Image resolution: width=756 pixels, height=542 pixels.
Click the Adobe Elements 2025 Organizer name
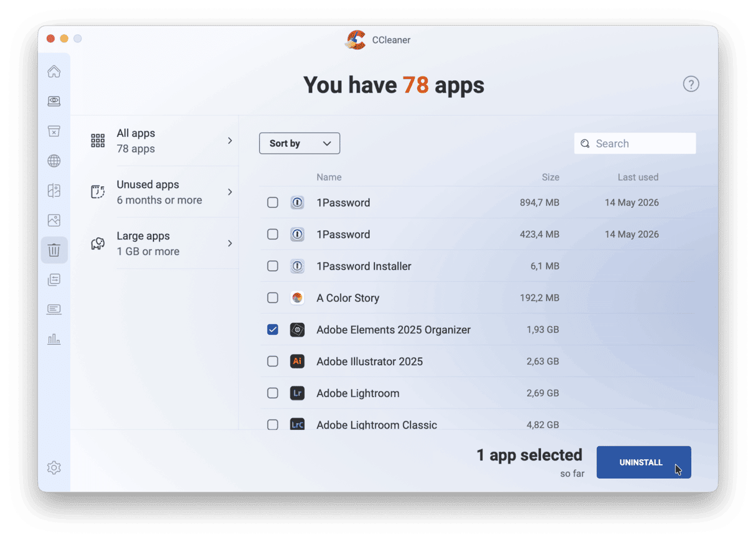tap(394, 330)
